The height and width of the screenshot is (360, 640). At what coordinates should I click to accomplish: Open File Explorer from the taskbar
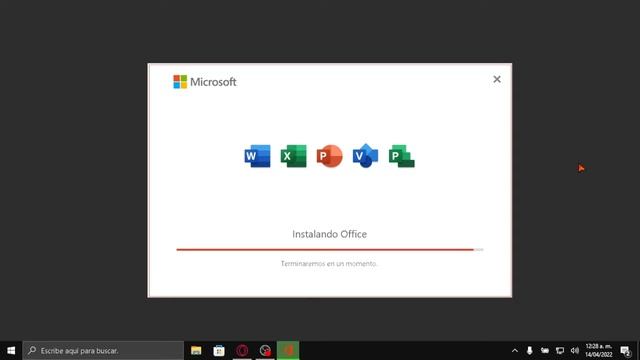(196, 351)
